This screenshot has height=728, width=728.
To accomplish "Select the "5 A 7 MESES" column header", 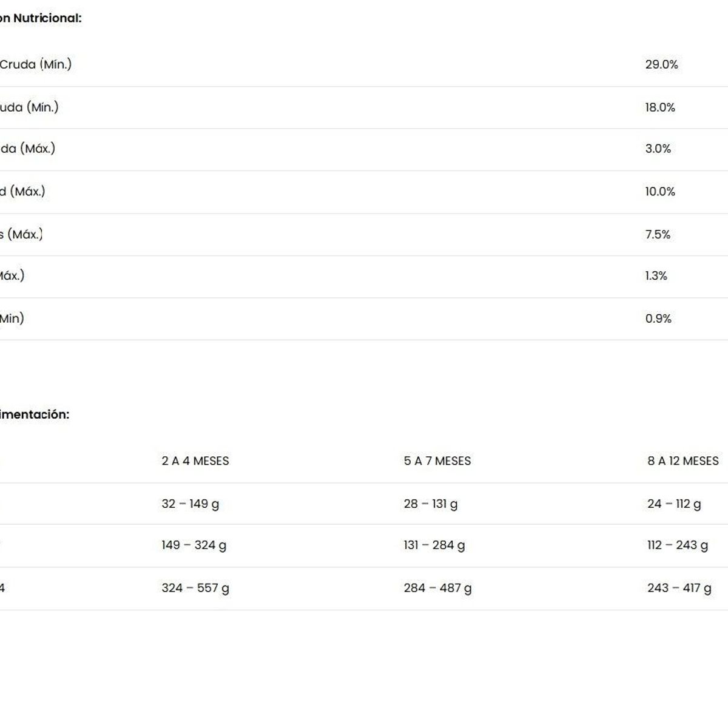I will 437,461.
